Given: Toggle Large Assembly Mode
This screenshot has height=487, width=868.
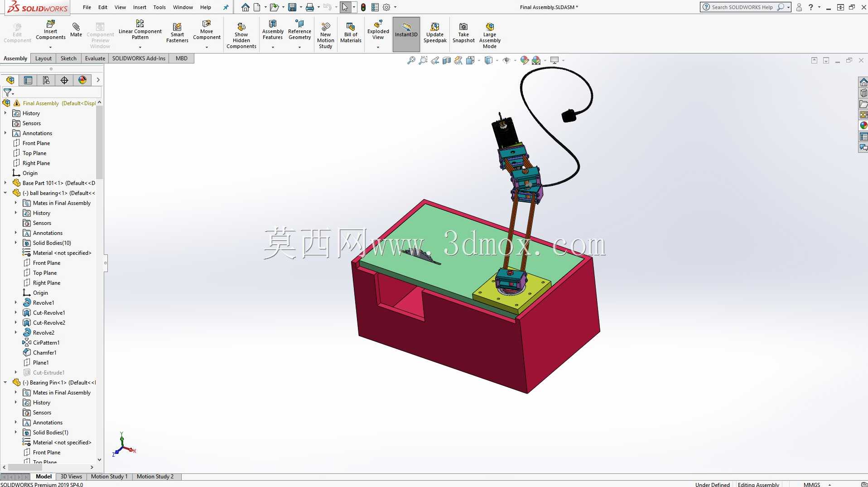Looking at the screenshot, I should coord(490,35).
